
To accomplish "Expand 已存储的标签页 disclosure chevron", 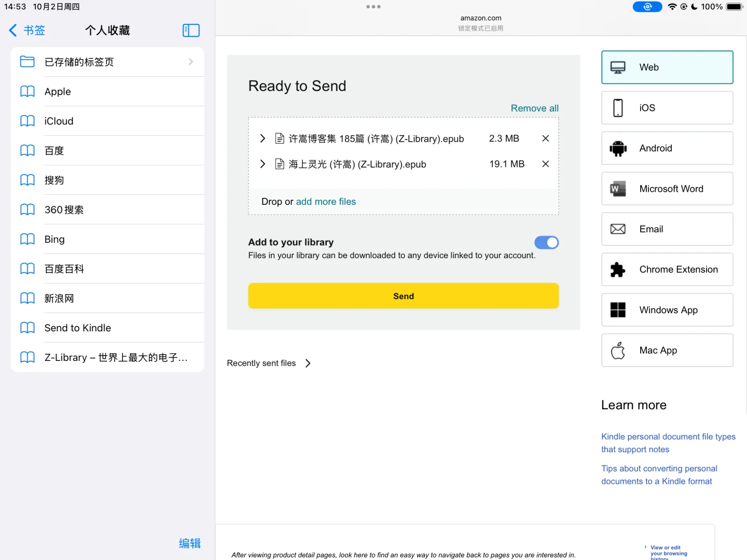I will pyautogui.click(x=191, y=62).
